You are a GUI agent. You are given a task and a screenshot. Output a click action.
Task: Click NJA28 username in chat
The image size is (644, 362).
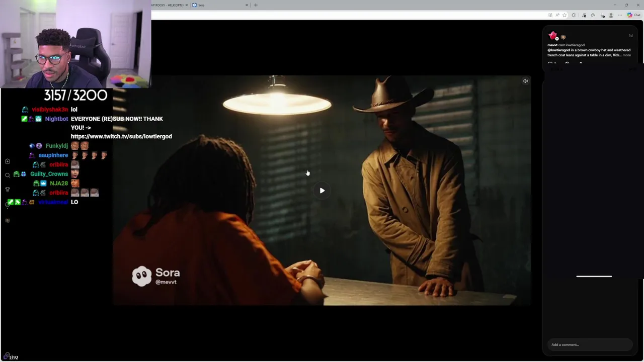(x=59, y=184)
